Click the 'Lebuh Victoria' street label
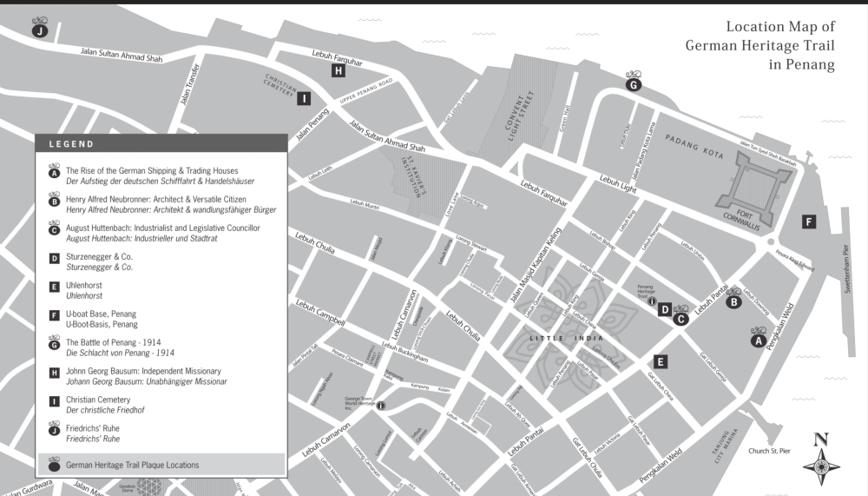 click(x=608, y=443)
